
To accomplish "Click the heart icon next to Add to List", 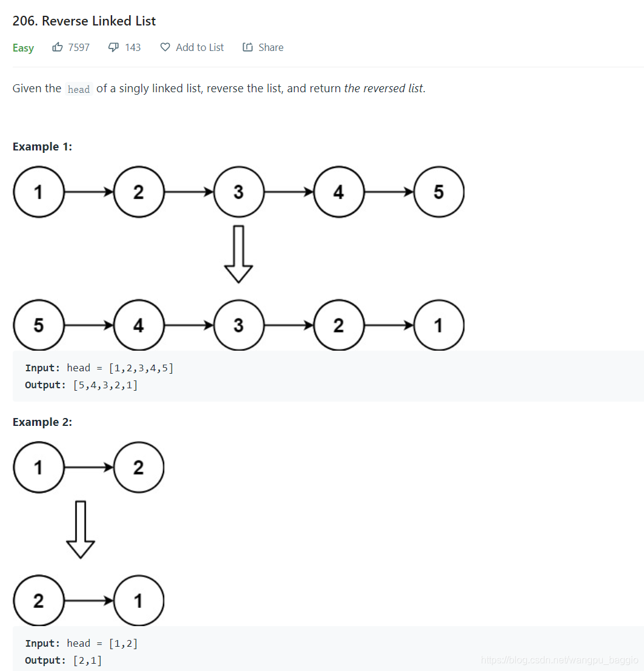I will [x=164, y=47].
